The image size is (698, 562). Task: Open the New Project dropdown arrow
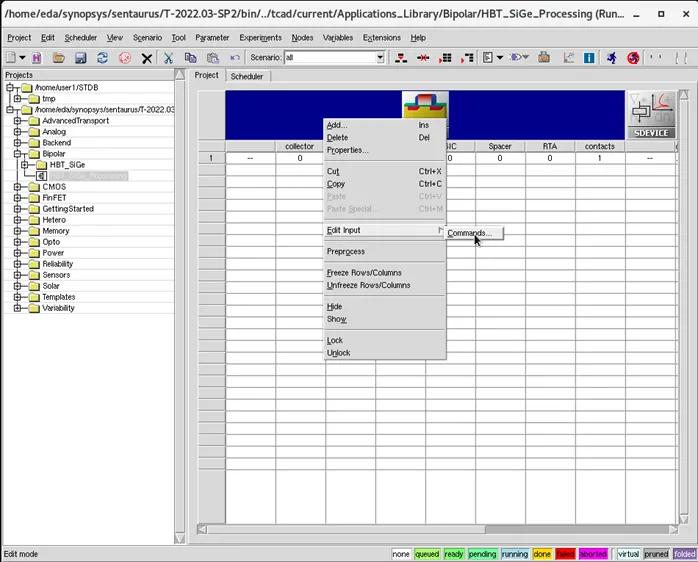pos(22,57)
